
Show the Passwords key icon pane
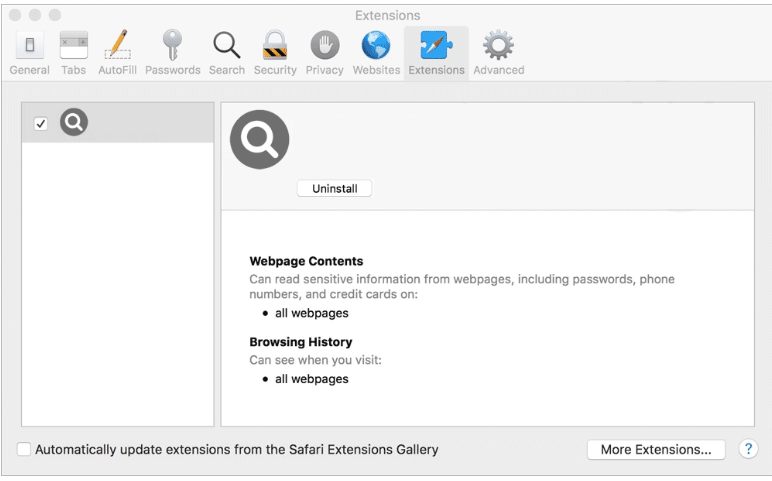tap(172, 52)
